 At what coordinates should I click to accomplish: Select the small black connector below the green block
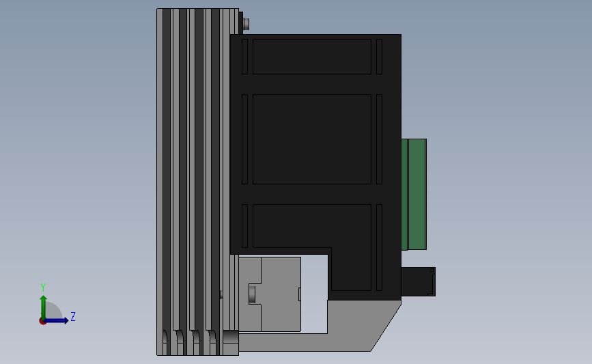[x=419, y=281]
